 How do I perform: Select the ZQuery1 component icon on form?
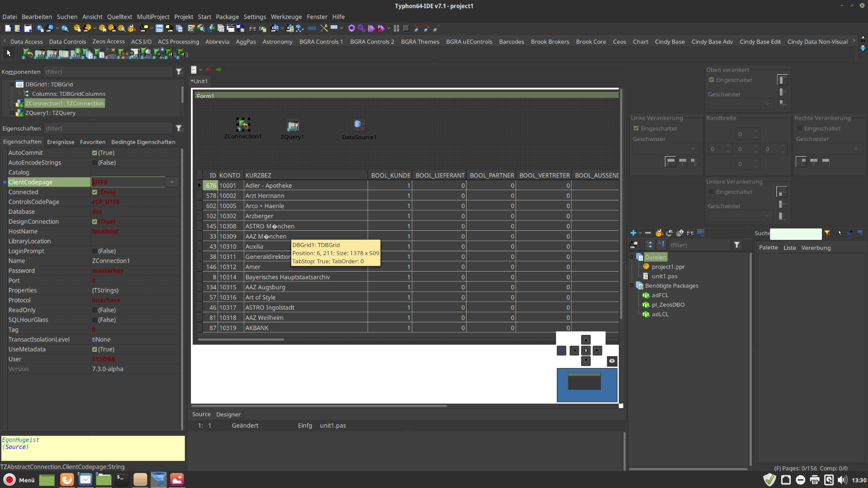pos(293,126)
